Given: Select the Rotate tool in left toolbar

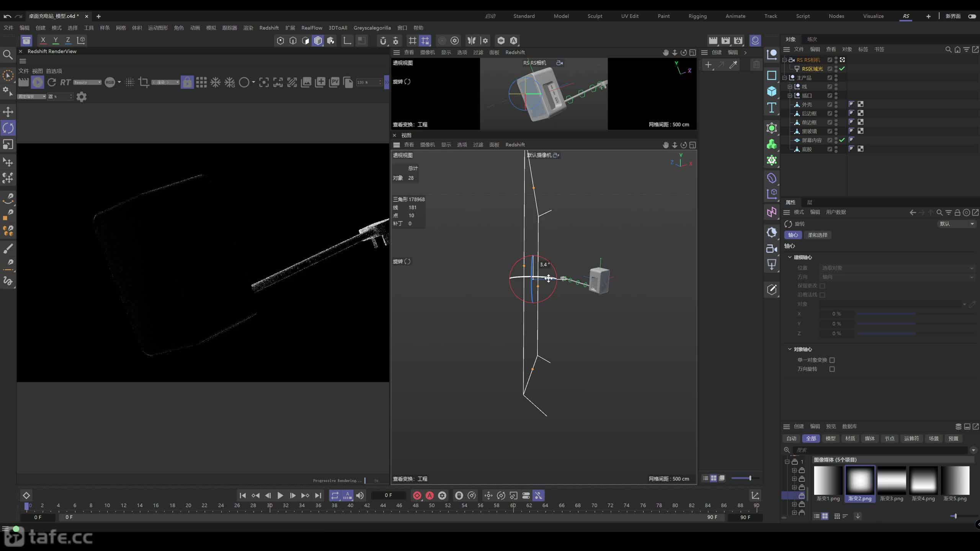Looking at the screenshot, I should (x=8, y=128).
